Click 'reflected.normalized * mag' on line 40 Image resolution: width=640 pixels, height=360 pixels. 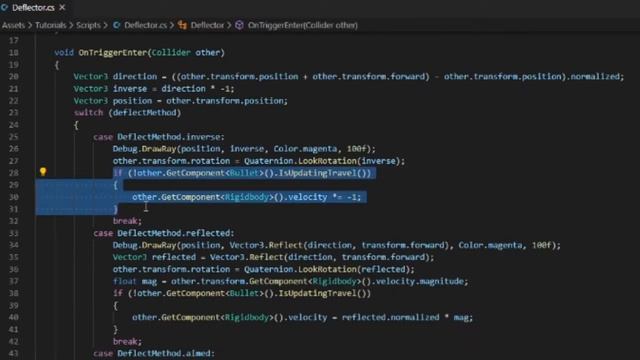(405, 318)
